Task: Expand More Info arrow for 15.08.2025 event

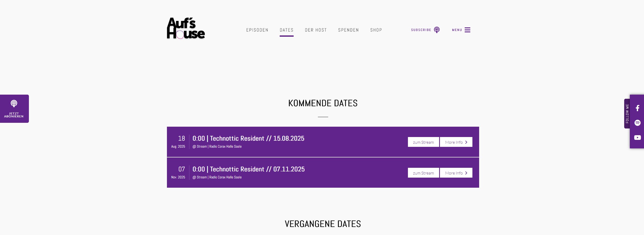Action: click(466, 142)
